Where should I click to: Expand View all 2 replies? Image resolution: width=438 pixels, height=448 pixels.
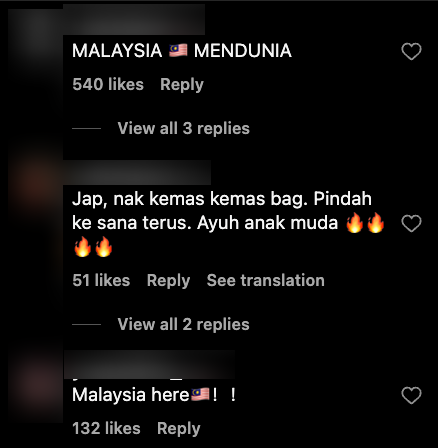(183, 324)
